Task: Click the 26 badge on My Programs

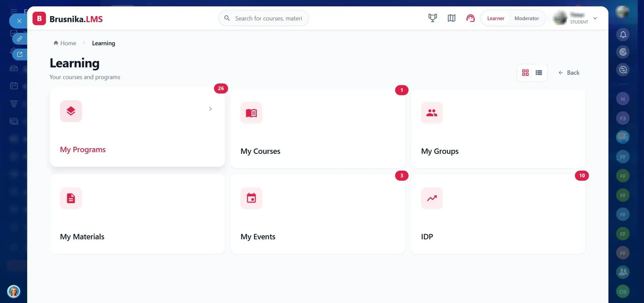Action: pyautogui.click(x=221, y=88)
